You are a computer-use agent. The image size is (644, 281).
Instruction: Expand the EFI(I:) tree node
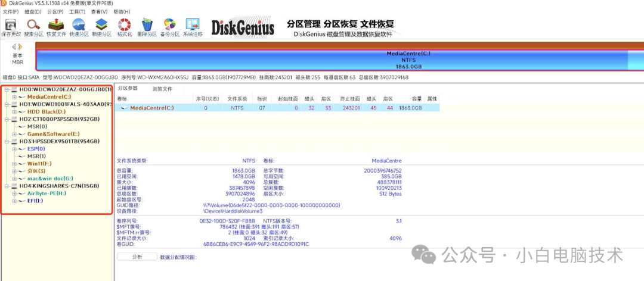pos(14,201)
